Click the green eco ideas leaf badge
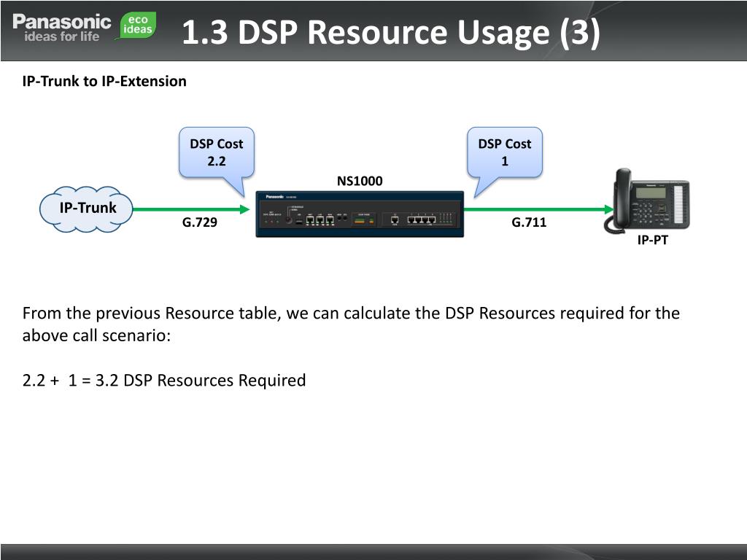This screenshot has height=560, width=747. click(136, 26)
